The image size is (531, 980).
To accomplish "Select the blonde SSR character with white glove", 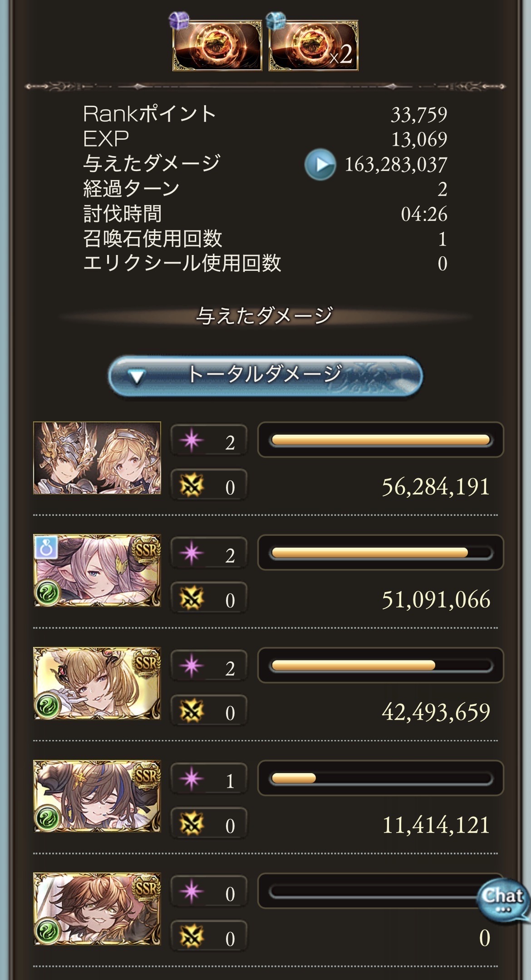I will coord(97,683).
